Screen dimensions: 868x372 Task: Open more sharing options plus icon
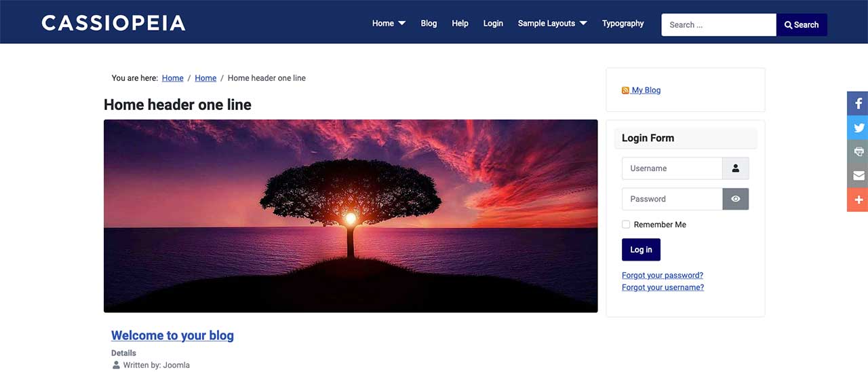click(x=858, y=200)
